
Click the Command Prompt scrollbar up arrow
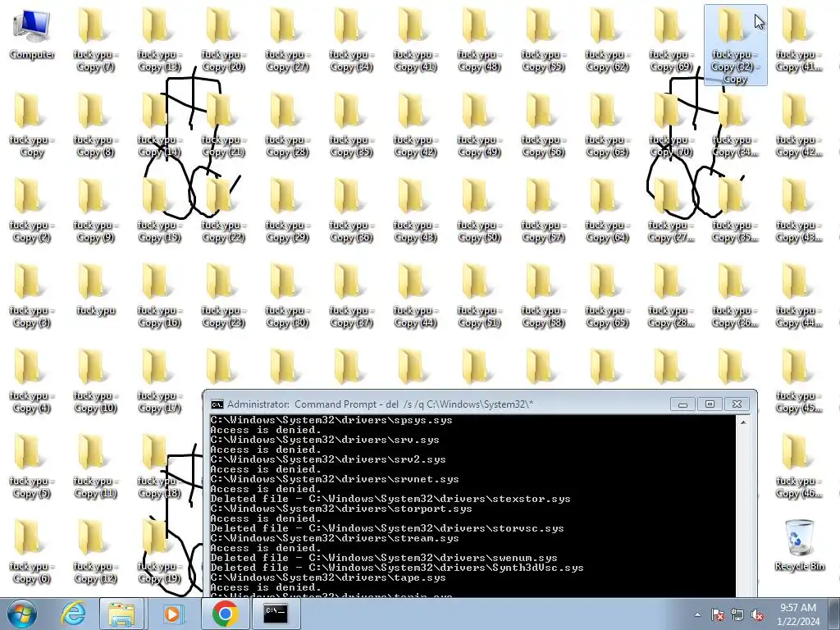[x=743, y=422]
